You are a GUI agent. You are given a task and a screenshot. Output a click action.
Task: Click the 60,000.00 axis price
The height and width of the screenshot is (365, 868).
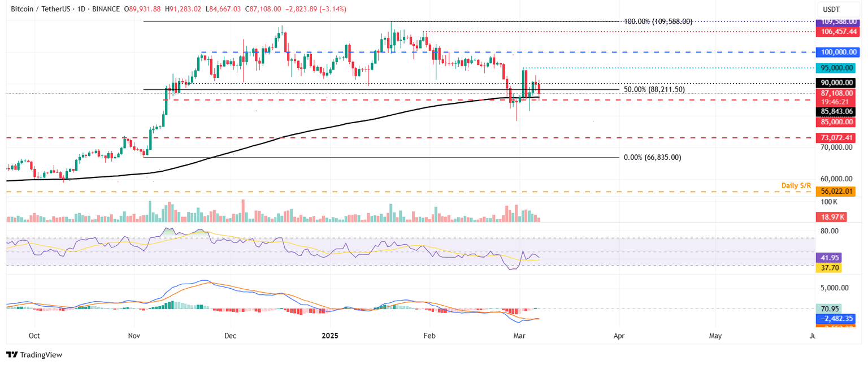point(835,179)
